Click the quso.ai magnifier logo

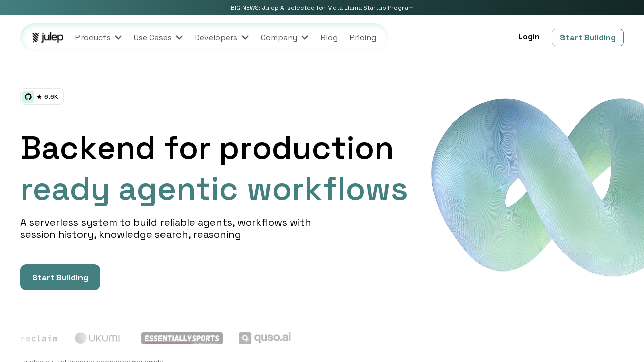click(246, 338)
